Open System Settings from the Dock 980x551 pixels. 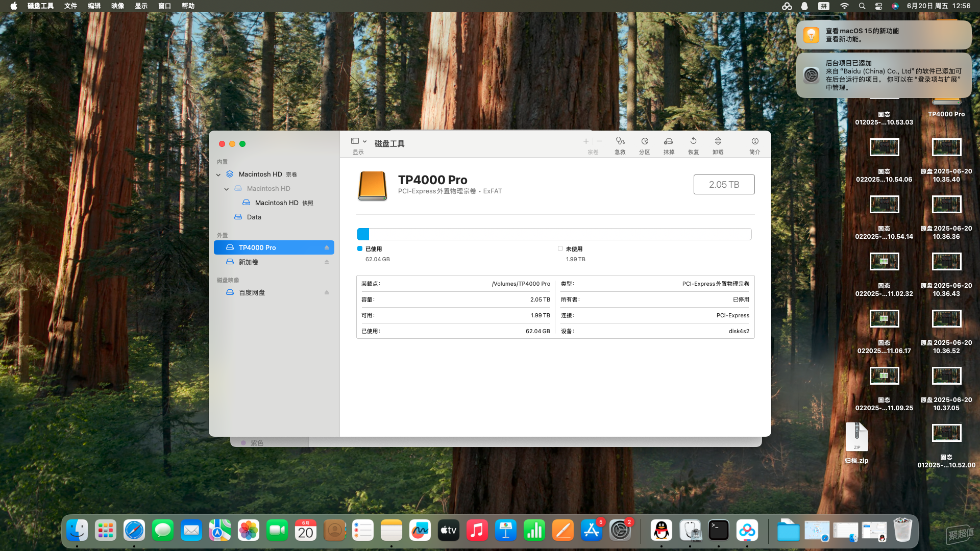point(620,531)
